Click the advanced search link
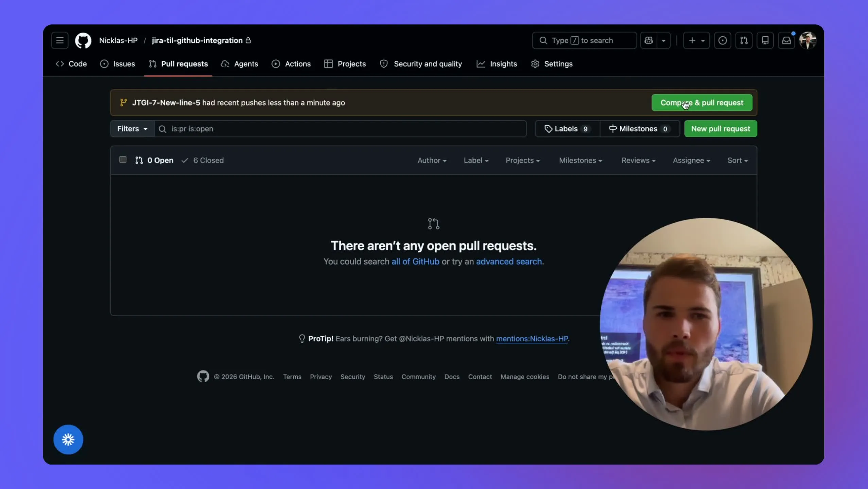 [x=509, y=261]
